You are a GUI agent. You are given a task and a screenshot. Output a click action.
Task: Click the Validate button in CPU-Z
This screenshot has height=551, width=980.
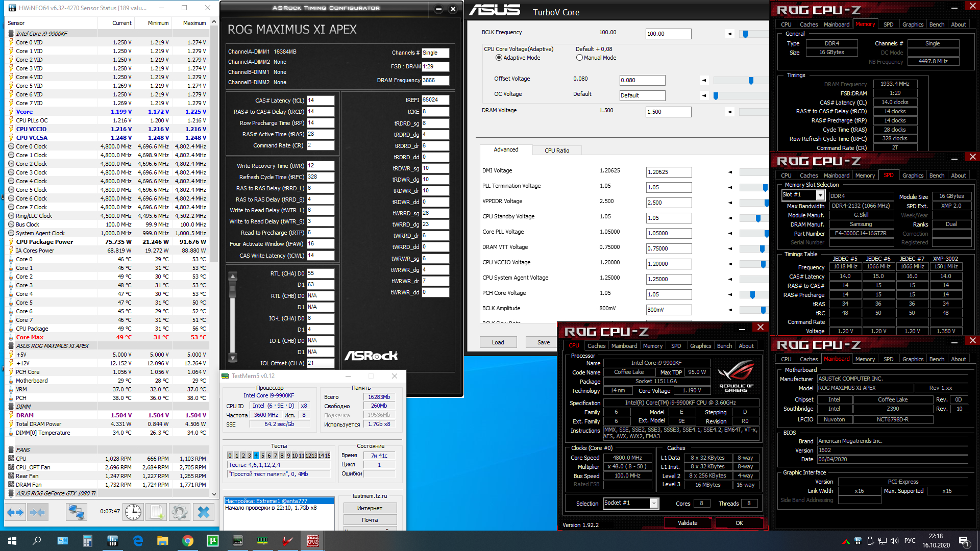[x=687, y=523]
